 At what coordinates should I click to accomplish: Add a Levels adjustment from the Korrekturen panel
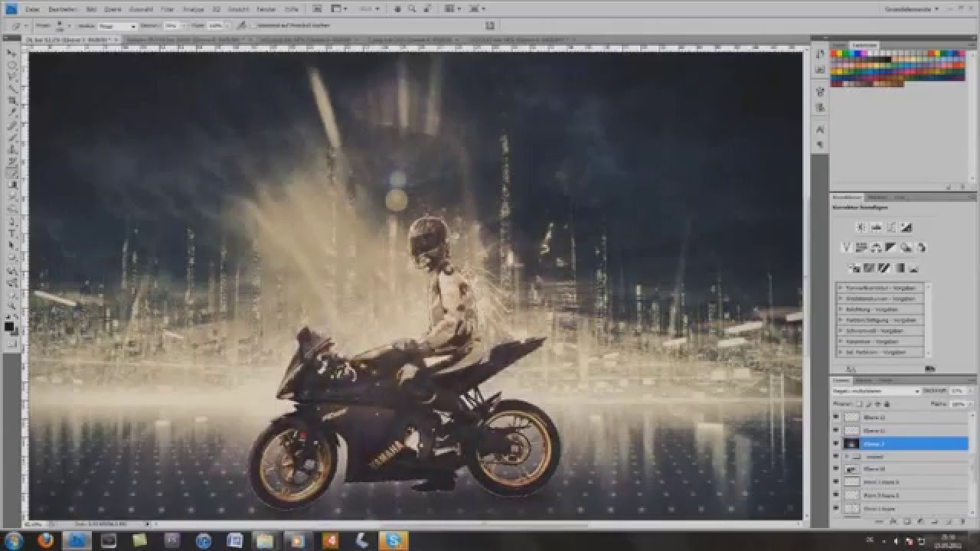(x=876, y=227)
